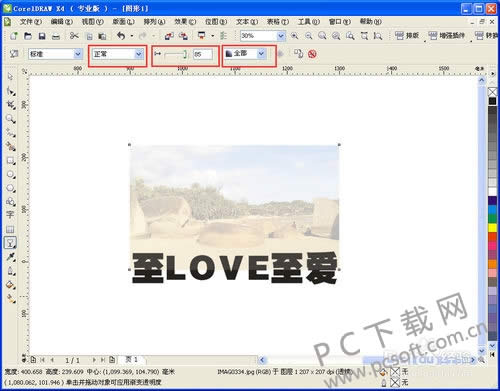Select the Basic Shapes tool
Viewport: 500px width, 391px height.
click(10, 202)
